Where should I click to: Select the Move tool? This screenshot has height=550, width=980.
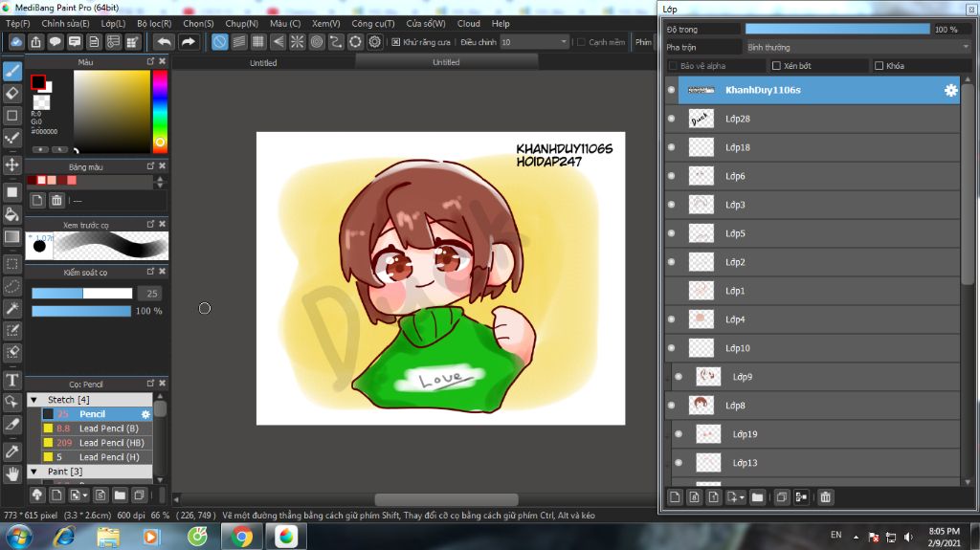click(x=11, y=165)
